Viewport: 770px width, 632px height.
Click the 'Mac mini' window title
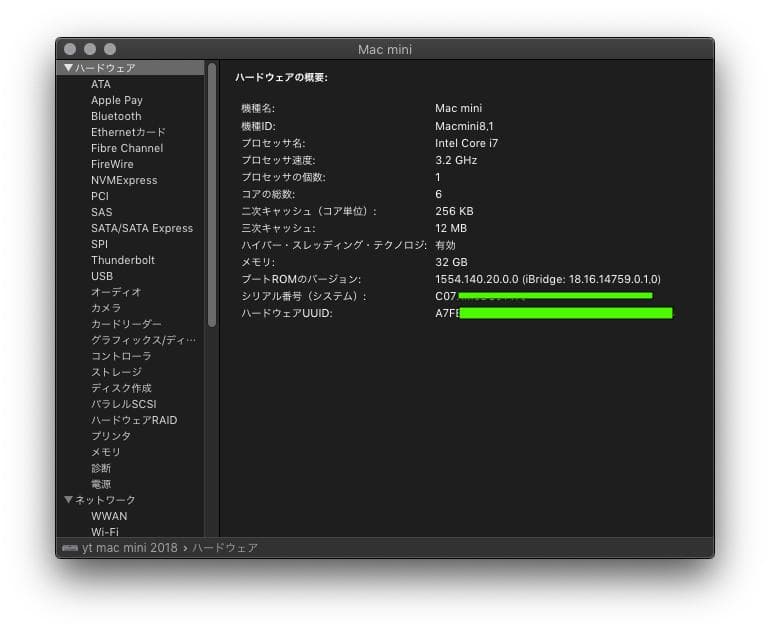click(x=385, y=49)
